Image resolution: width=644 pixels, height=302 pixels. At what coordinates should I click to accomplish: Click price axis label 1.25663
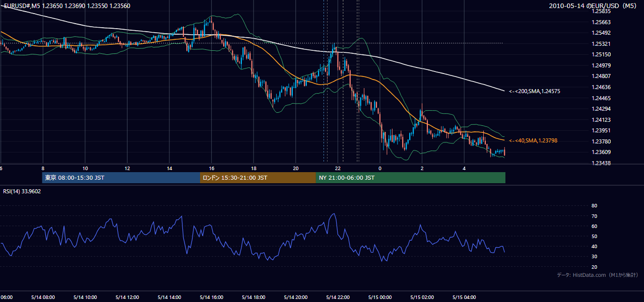click(x=601, y=22)
